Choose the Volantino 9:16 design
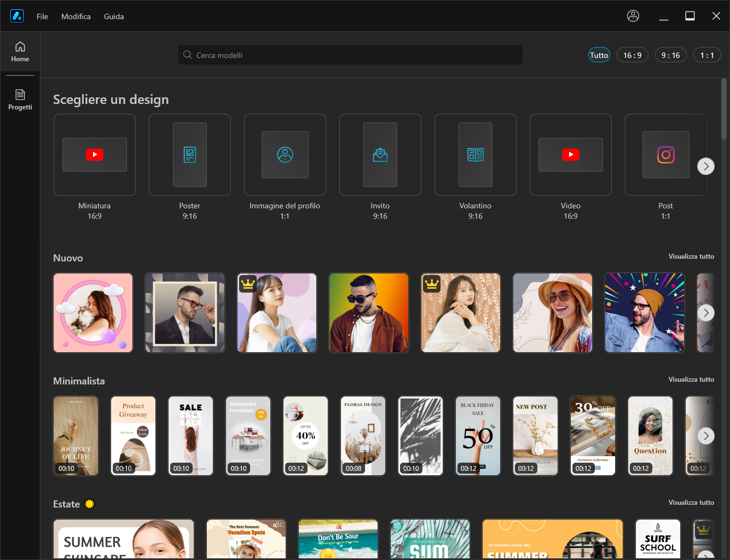 (x=476, y=155)
